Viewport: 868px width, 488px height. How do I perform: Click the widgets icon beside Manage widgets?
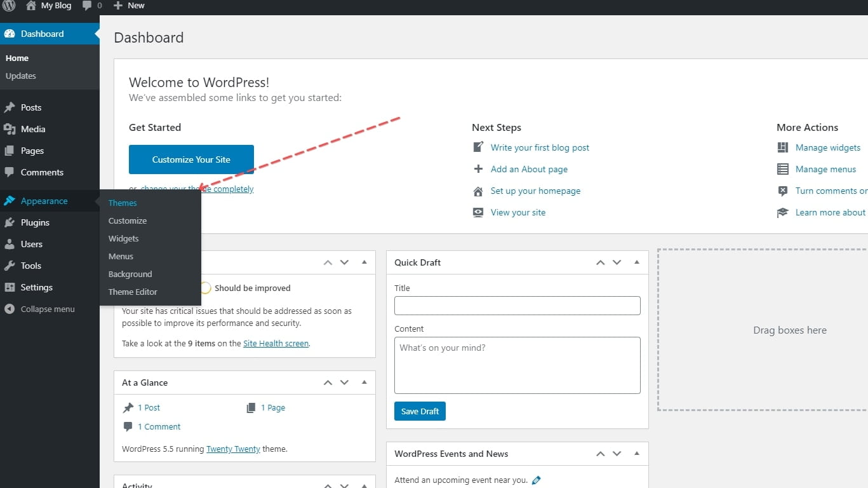[783, 147]
